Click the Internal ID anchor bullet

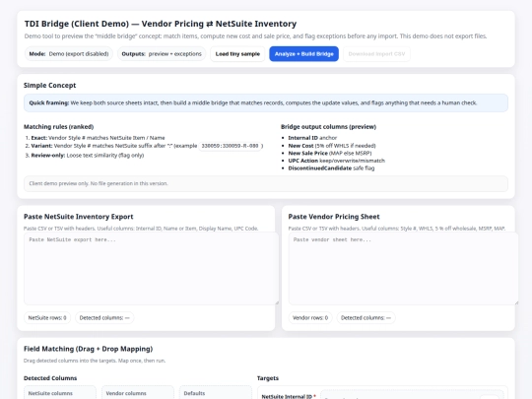[x=312, y=138]
